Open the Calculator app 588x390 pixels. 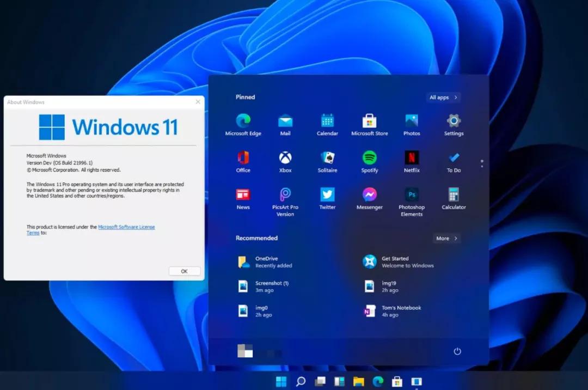pos(453,195)
